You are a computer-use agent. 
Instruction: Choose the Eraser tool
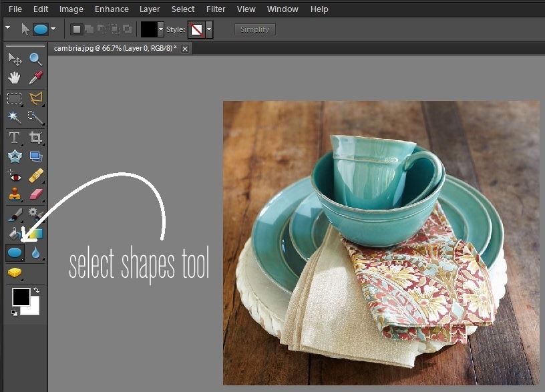point(35,195)
